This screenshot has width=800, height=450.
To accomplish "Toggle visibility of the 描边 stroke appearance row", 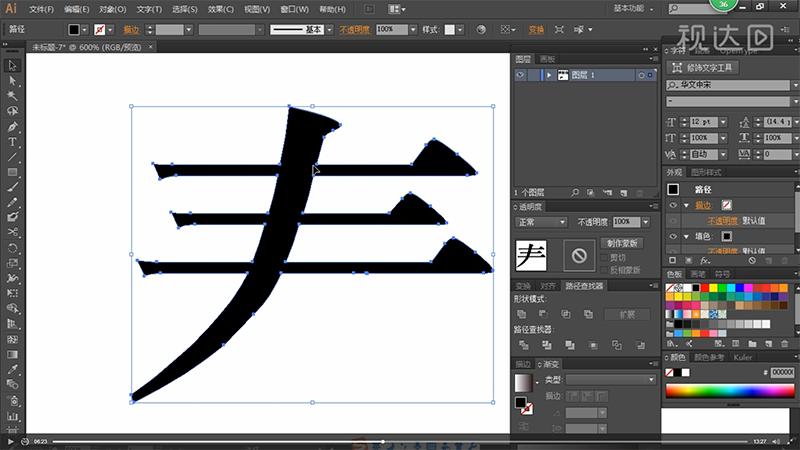I will (x=673, y=205).
